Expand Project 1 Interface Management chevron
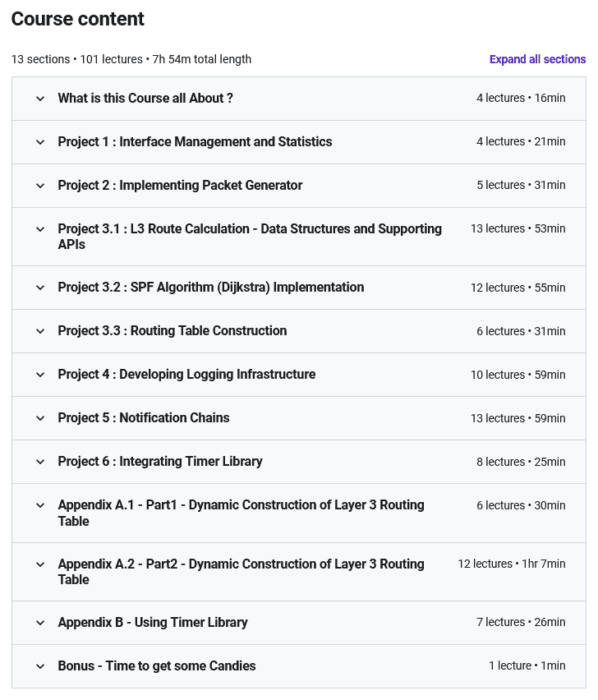 [40, 142]
